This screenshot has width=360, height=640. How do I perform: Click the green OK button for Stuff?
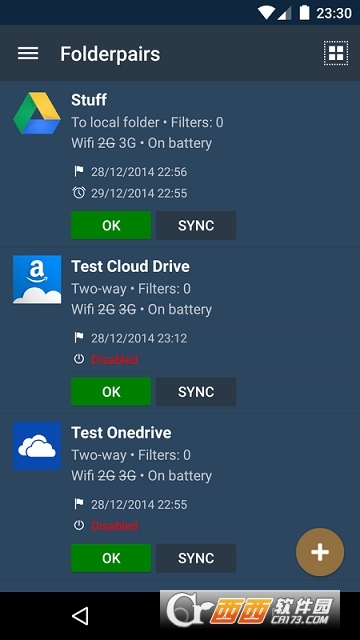[x=111, y=225]
